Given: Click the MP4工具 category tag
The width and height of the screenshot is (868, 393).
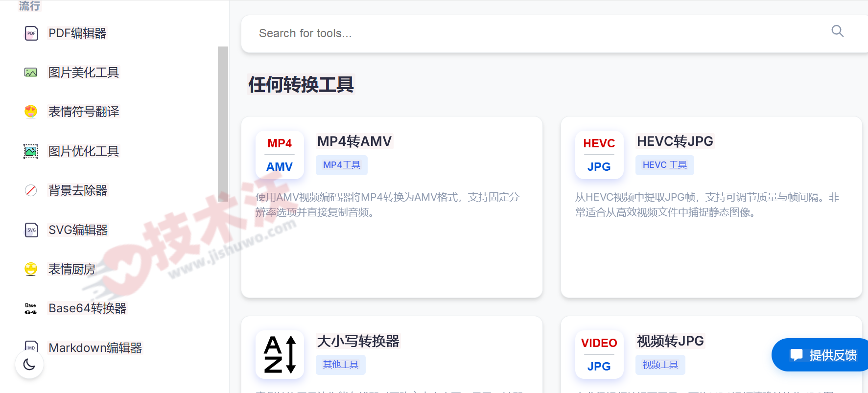Looking at the screenshot, I should (341, 165).
